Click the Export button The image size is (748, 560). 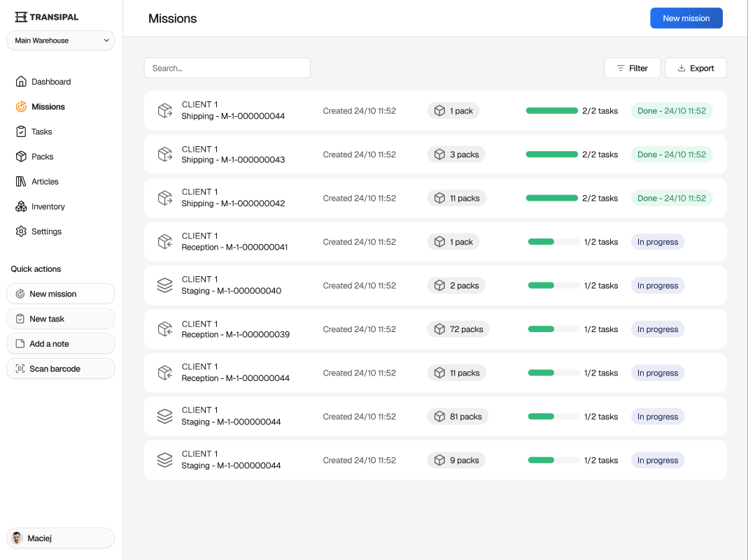[695, 68]
